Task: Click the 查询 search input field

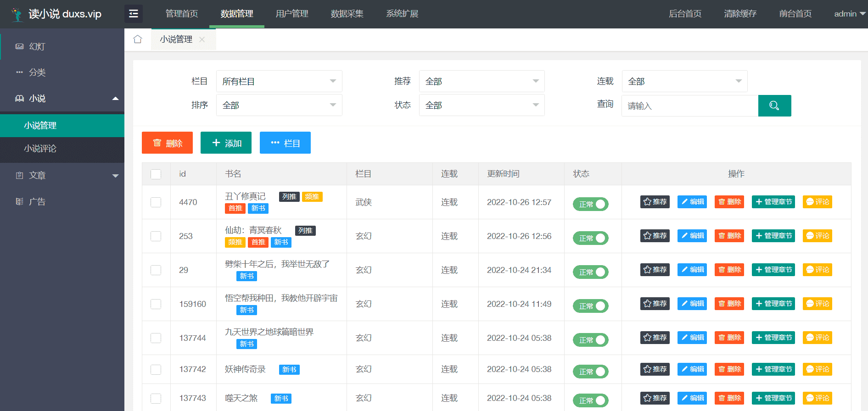Action: click(689, 106)
